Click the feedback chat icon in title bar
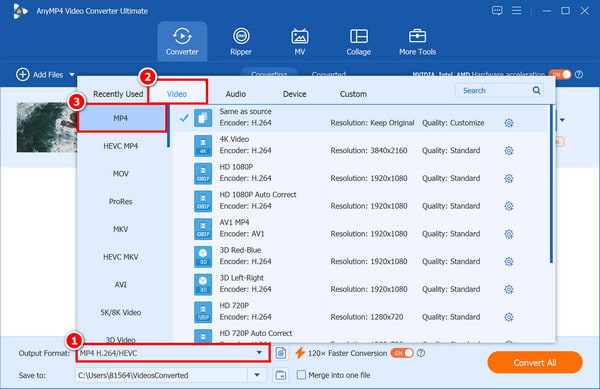This screenshot has width=600, height=389. coord(497,11)
